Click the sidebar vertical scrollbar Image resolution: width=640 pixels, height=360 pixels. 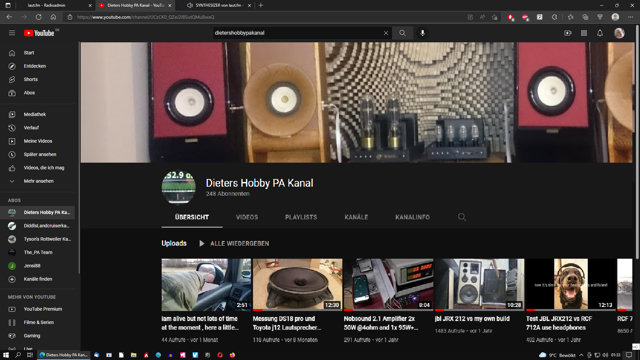[x=79, y=157]
